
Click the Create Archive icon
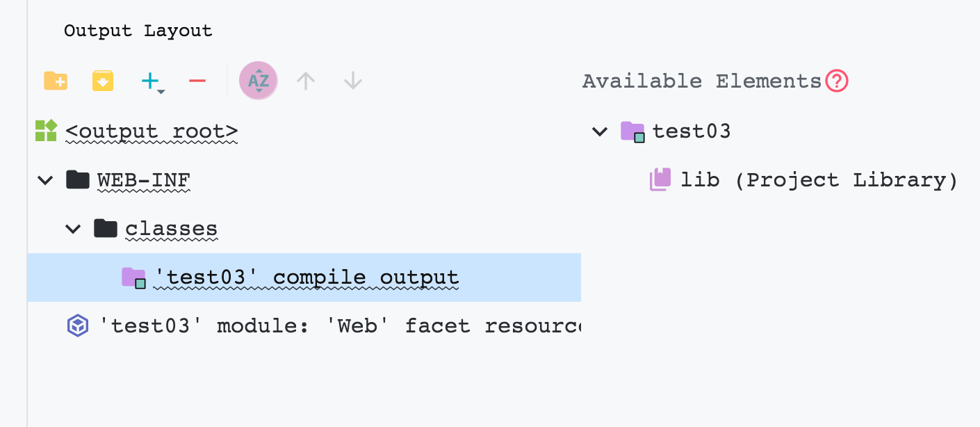[103, 81]
